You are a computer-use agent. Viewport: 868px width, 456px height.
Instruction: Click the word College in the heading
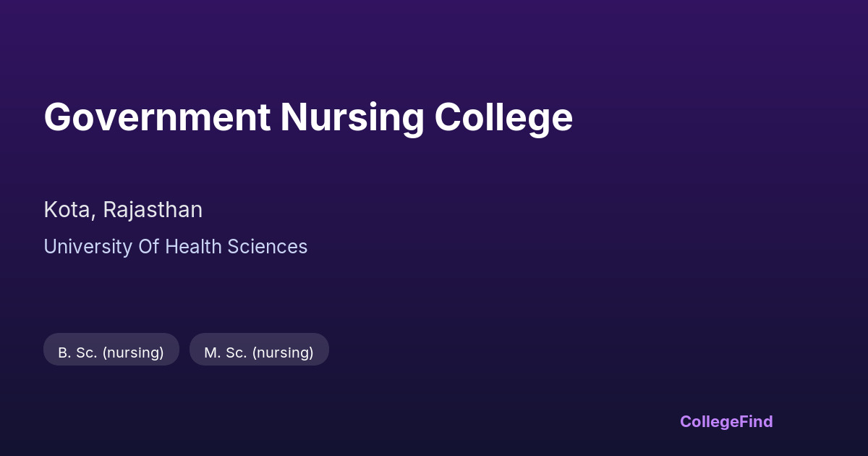(503, 117)
